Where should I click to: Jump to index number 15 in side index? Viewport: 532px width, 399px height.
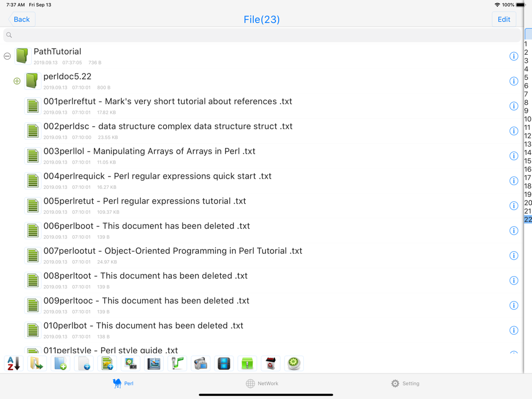point(528,161)
